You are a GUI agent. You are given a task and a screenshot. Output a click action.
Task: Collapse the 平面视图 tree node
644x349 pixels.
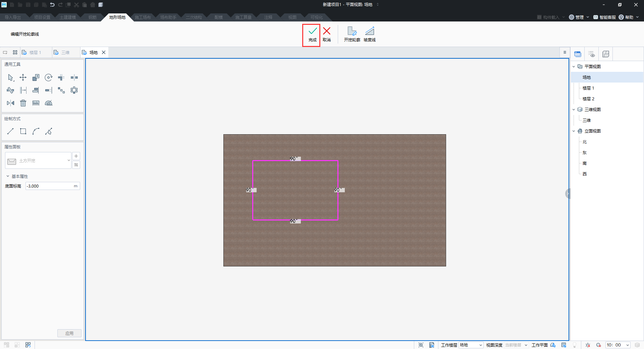point(574,66)
